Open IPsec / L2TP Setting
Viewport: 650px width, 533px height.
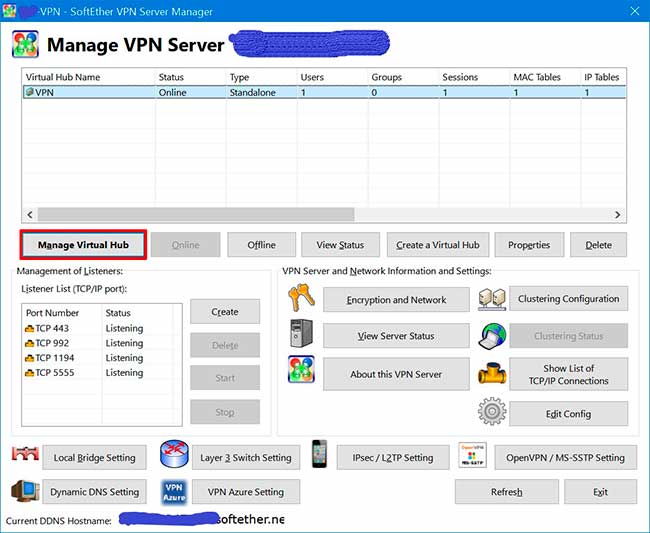click(x=393, y=458)
